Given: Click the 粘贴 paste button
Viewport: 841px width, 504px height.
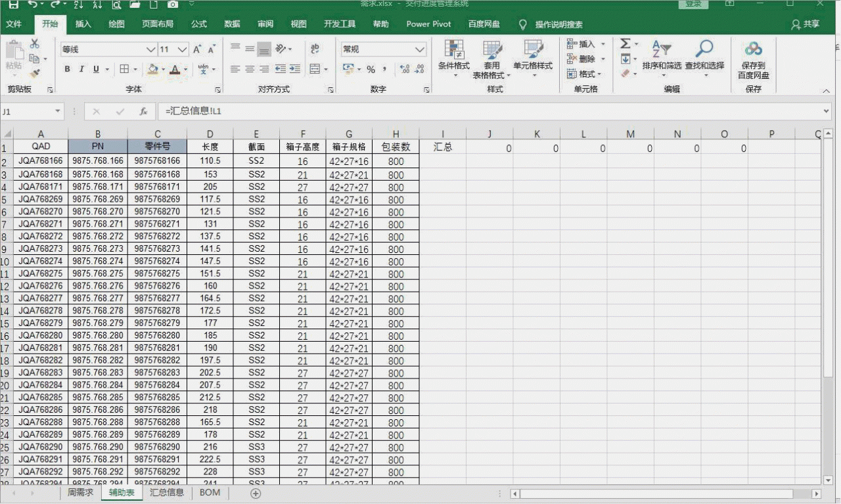Looking at the screenshot, I should click(x=14, y=57).
